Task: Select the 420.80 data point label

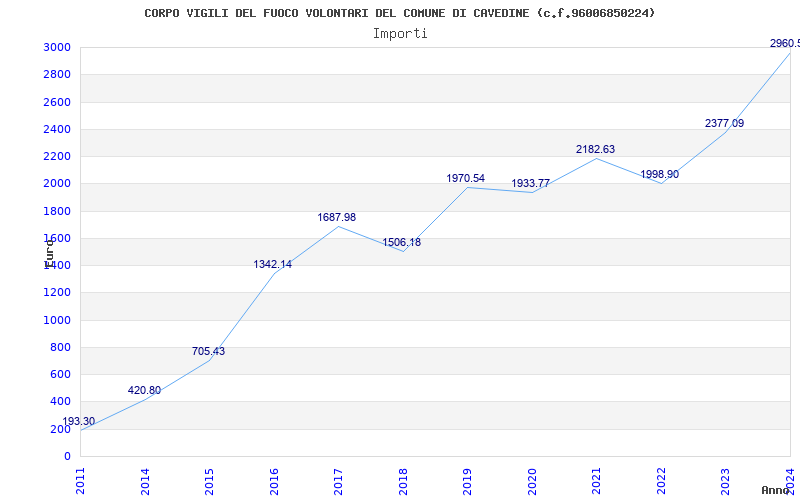Action: (x=144, y=390)
